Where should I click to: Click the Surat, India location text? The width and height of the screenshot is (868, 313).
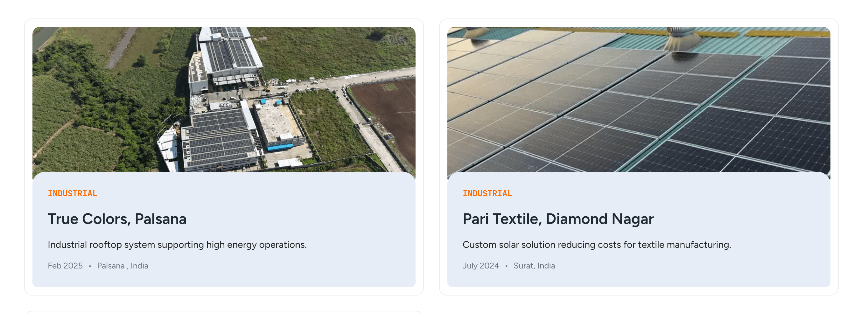(x=534, y=266)
